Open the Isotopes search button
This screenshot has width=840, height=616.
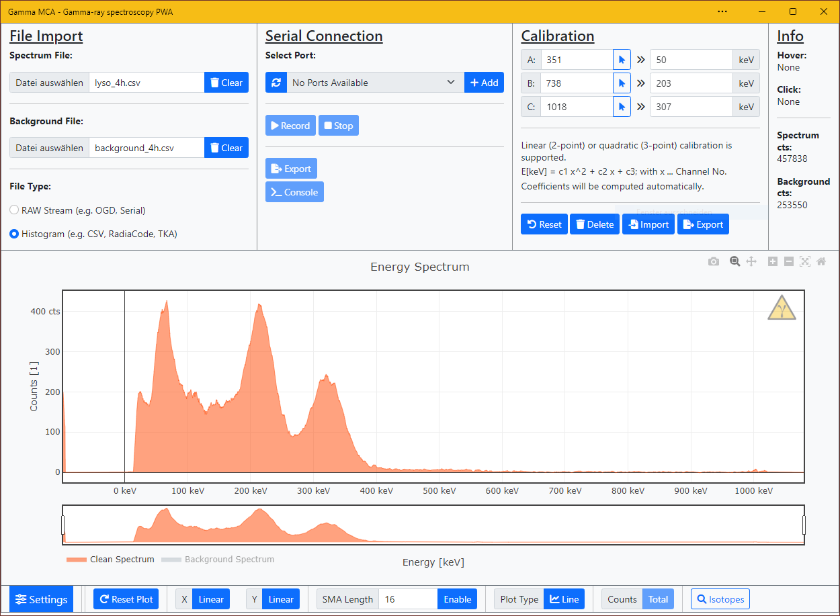coord(720,599)
